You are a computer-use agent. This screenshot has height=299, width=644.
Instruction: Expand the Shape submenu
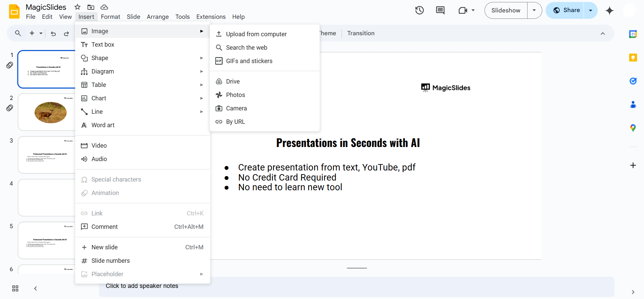point(143,58)
